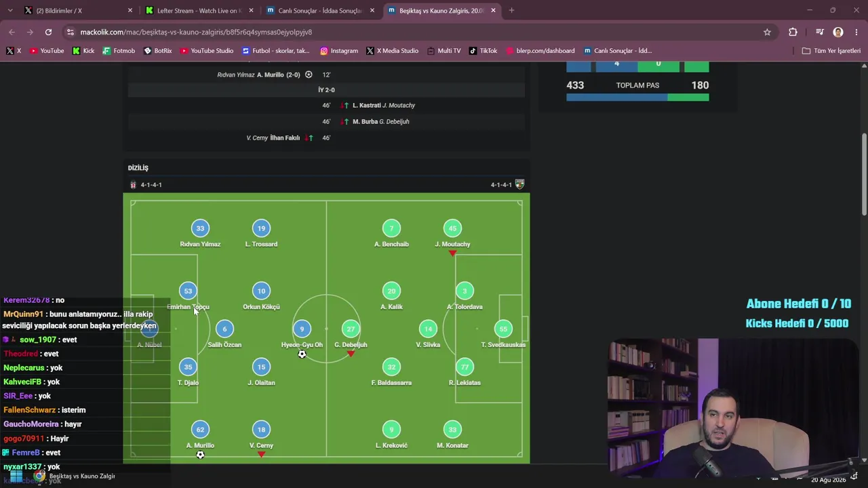Reload the mackolik page
Viewport: 868px width, 488px height.
(48, 32)
